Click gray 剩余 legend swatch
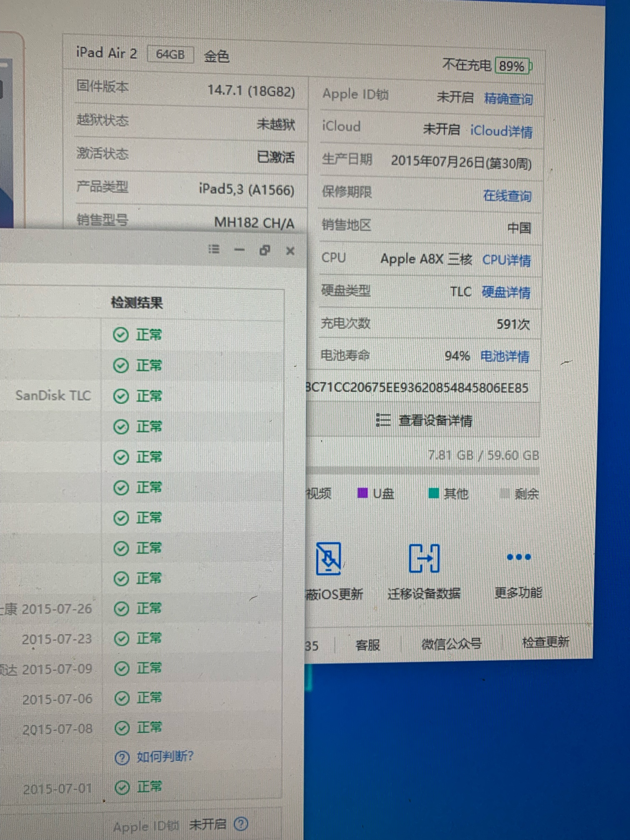This screenshot has width=630, height=840. pyautogui.click(x=504, y=494)
